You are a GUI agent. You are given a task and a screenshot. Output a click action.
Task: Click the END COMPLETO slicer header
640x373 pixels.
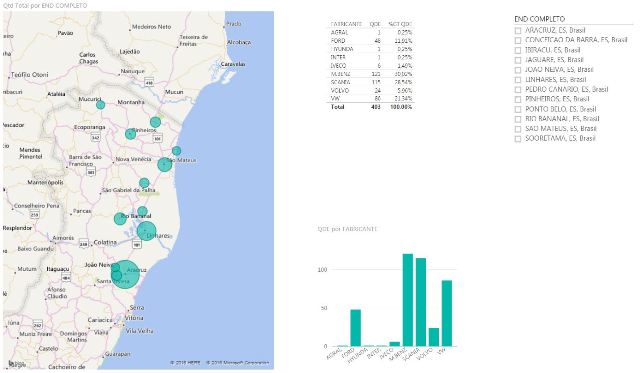[540, 19]
